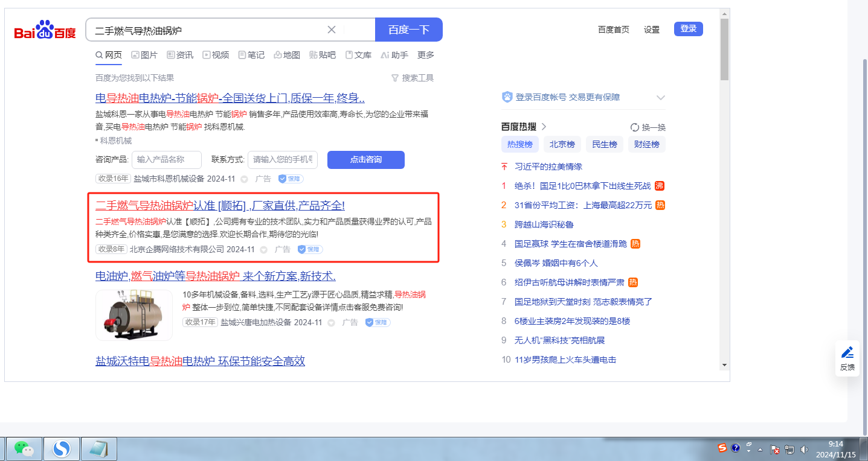Click the 换一换 refresh icon
The width and height of the screenshot is (868, 461).
click(x=634, y=127)
